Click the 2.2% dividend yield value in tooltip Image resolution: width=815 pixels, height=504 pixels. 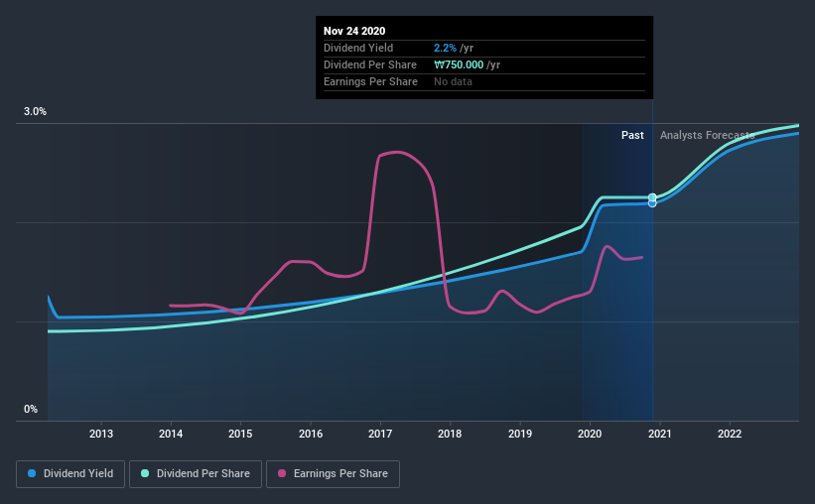pyautogui.click(x=445, y=48)
